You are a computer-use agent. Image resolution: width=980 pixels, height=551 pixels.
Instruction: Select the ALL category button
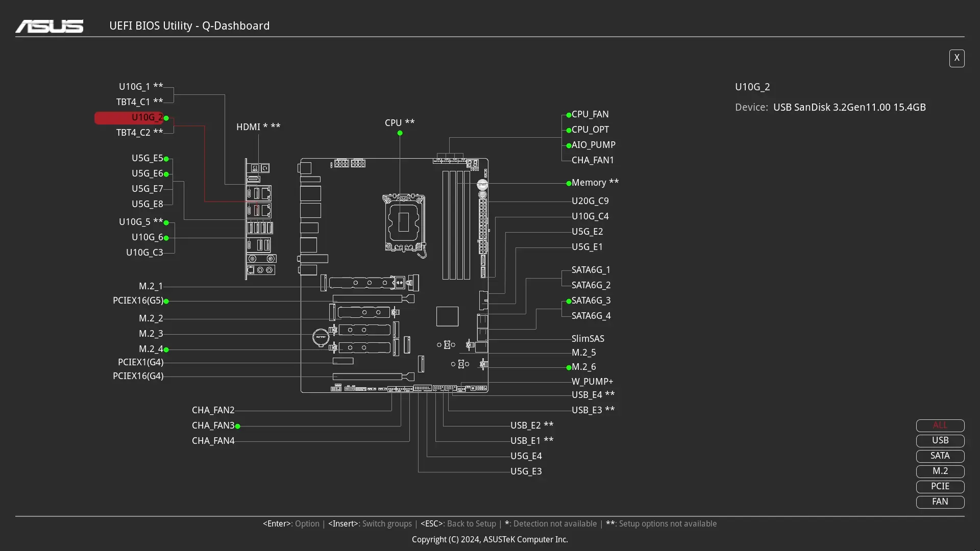coord(940,425)
